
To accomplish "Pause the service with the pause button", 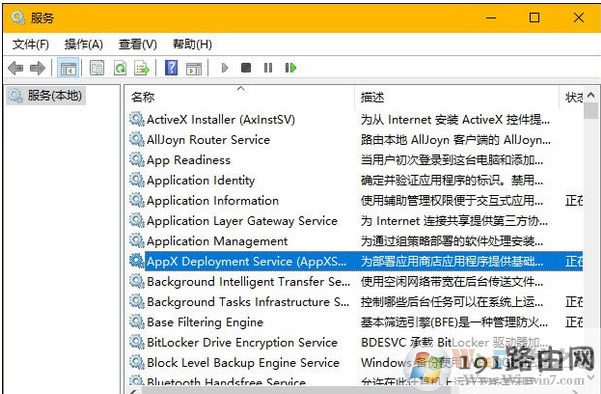I will 268,68.
